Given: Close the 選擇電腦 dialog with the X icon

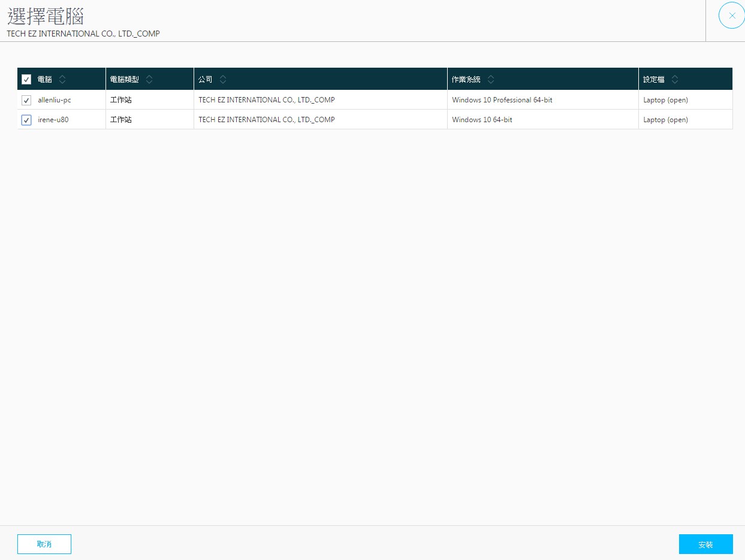Looking at the screenshot, I should [732, 16].
